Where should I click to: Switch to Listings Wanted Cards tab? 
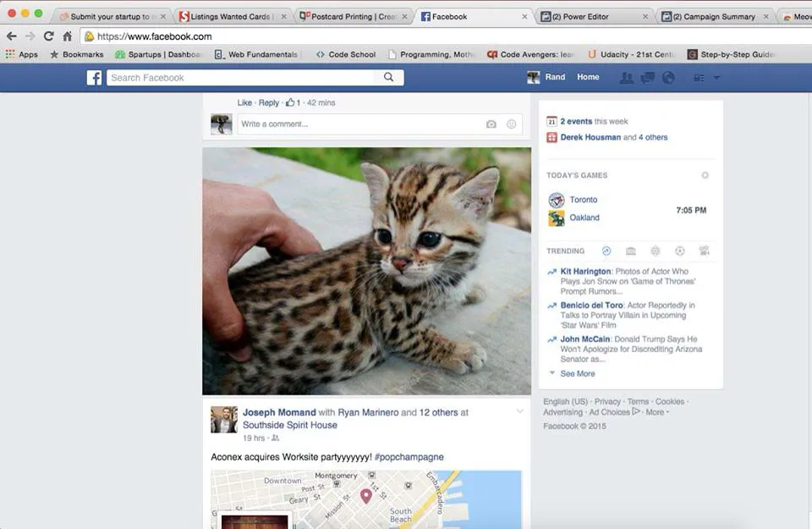(232, 17)
